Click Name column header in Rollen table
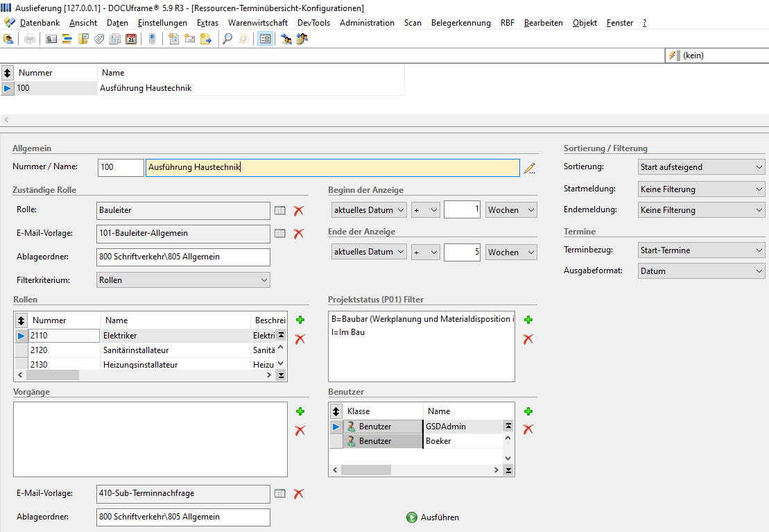This screenshot has height=532, width=769. (175, 320)
